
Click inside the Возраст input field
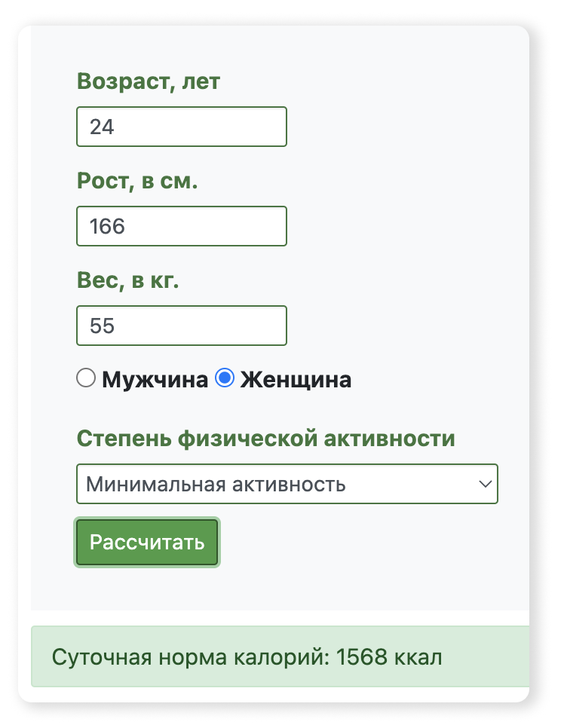point(181,127)
